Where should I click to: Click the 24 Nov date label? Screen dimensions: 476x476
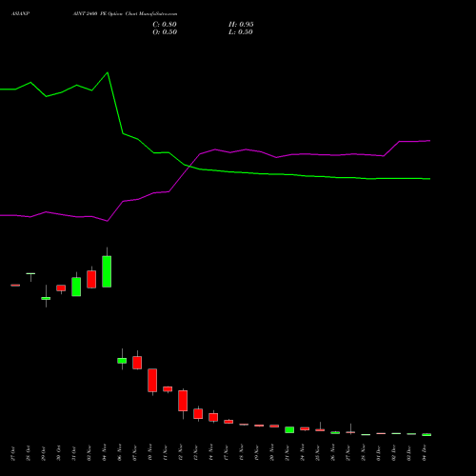[x=303, y=453]
